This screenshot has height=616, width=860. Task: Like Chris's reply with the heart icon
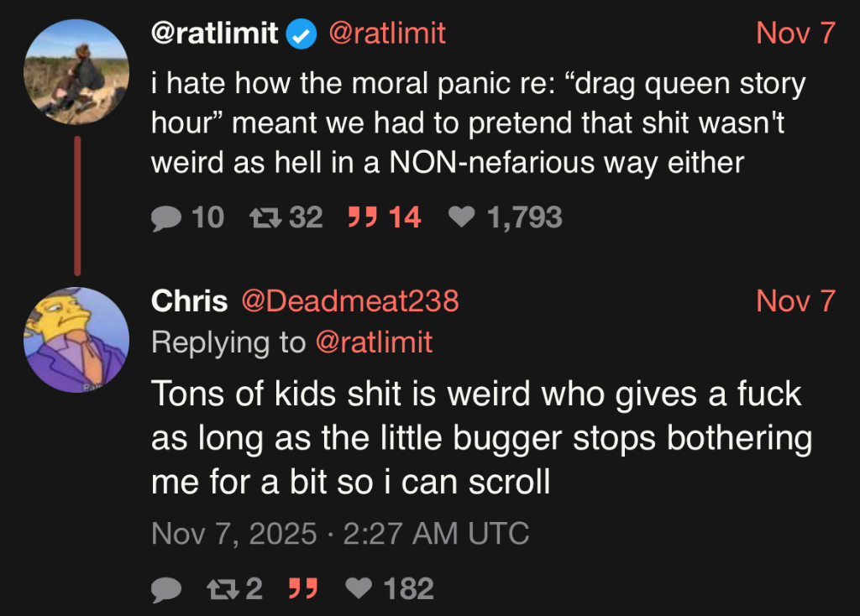(x=359, y=589)
